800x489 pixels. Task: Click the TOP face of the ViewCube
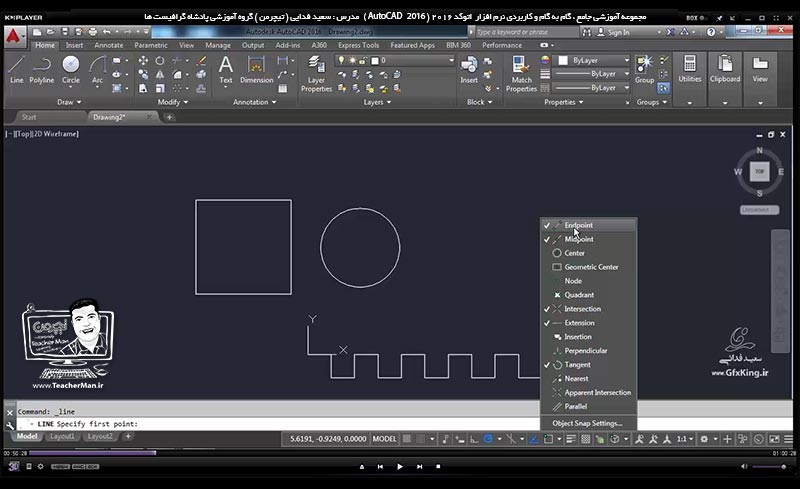point(759,172)
